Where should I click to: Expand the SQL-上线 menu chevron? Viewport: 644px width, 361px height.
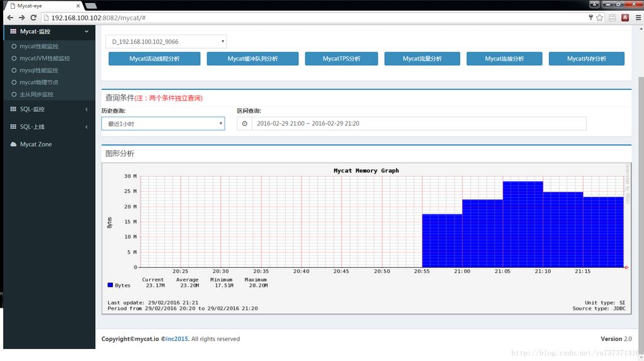[x=87, y=127]
